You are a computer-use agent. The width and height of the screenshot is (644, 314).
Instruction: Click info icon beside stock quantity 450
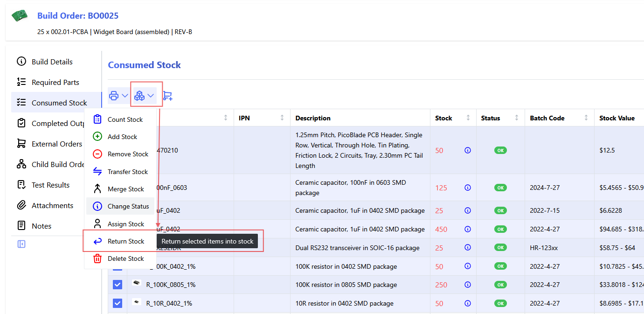[x=468, y=229]
